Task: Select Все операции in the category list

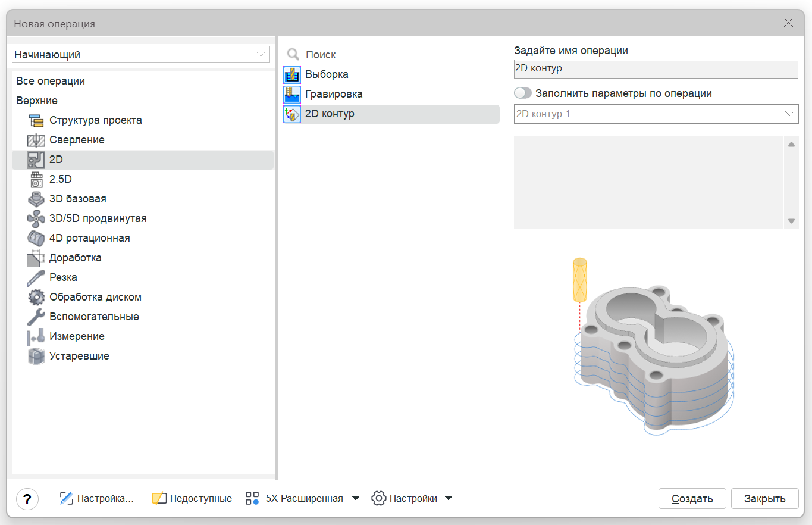Action: pyautogui.click(x=51, y=81)
